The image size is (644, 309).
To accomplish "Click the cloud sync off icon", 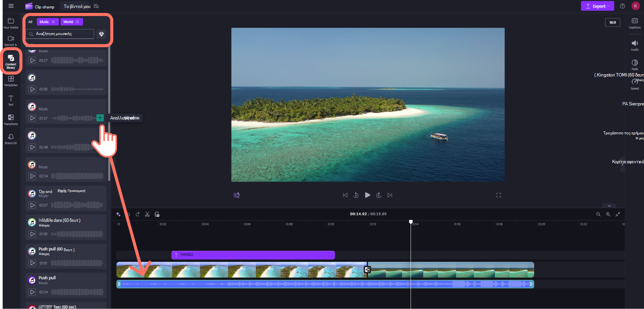I will pos(96,6).
